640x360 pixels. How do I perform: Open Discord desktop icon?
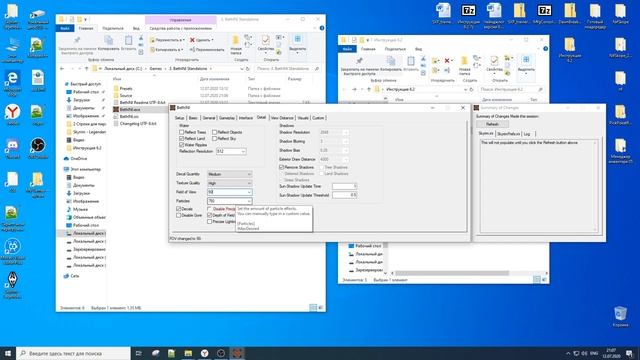coord(13,148)
